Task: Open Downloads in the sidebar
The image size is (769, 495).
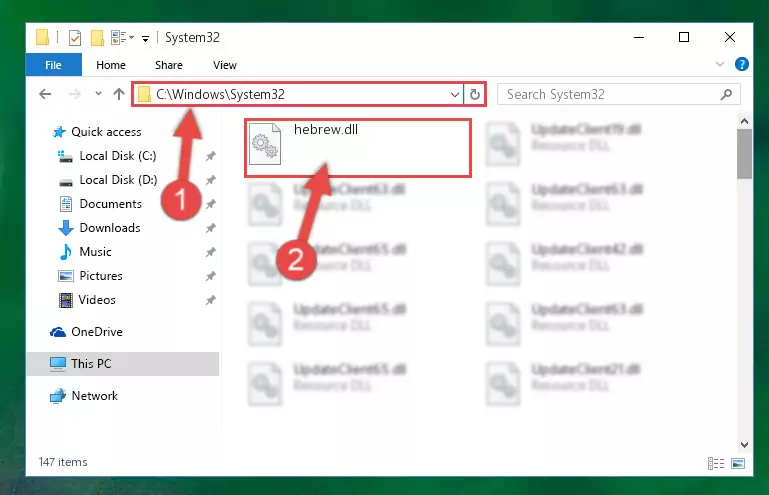Action: point(110,228)
